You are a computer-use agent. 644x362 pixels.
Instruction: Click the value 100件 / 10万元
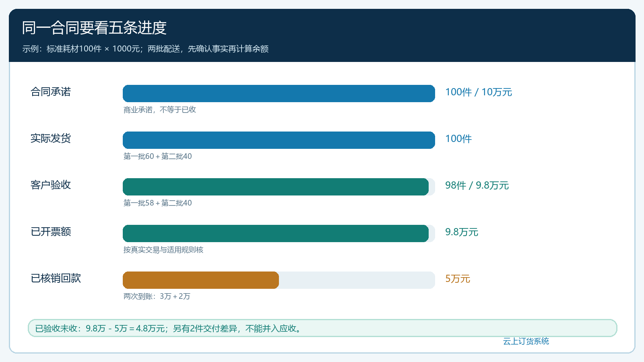pyautogui.click(x=479, y=92)
